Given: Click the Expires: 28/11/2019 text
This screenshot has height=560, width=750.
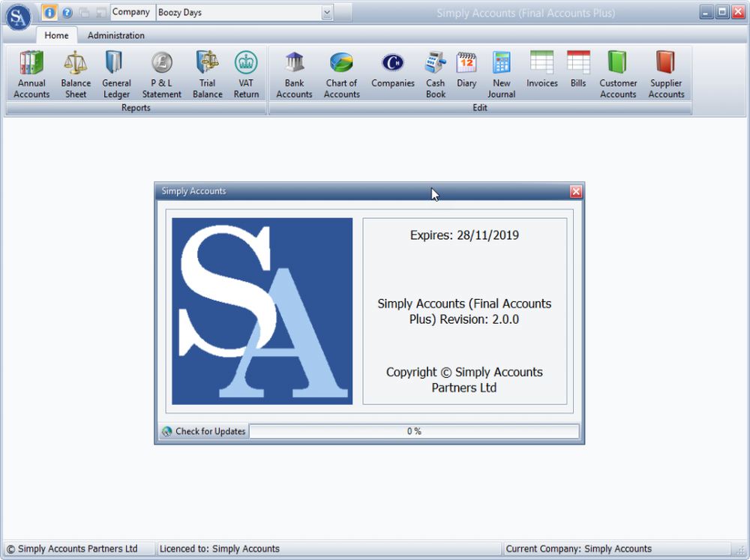Looking at the screenshot, I should [x=464, y=235].
